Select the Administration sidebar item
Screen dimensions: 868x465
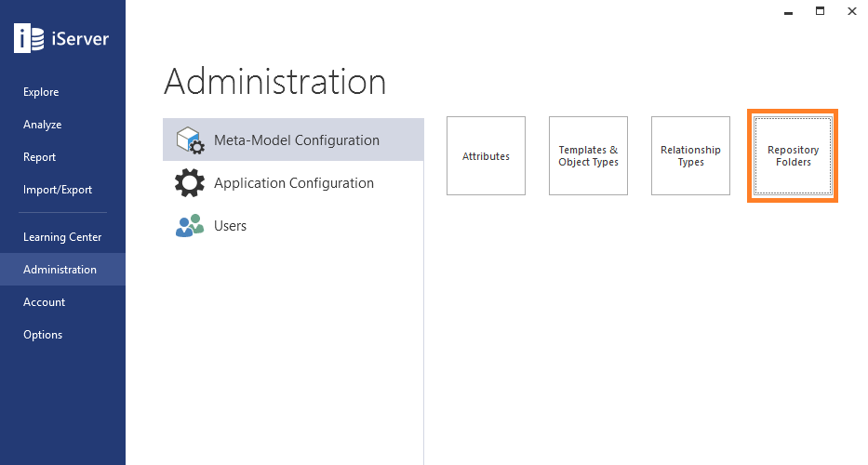[62, 270]
